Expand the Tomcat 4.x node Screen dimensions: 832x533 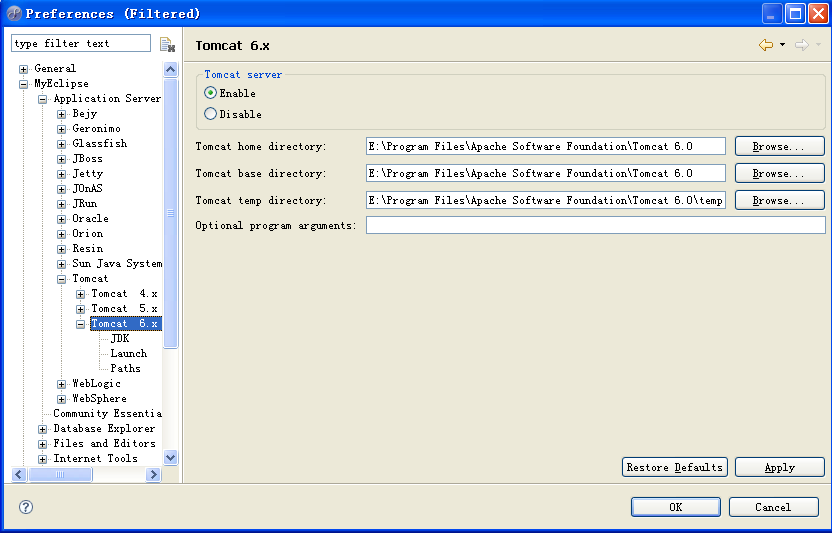(x=81, y=294)
